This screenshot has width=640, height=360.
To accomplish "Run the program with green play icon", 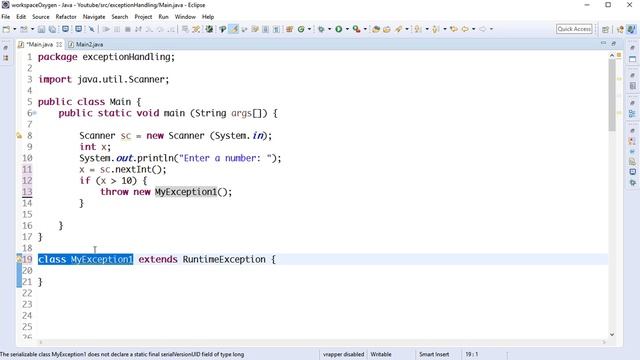I will pyautogui.click(x=338, y=29).
